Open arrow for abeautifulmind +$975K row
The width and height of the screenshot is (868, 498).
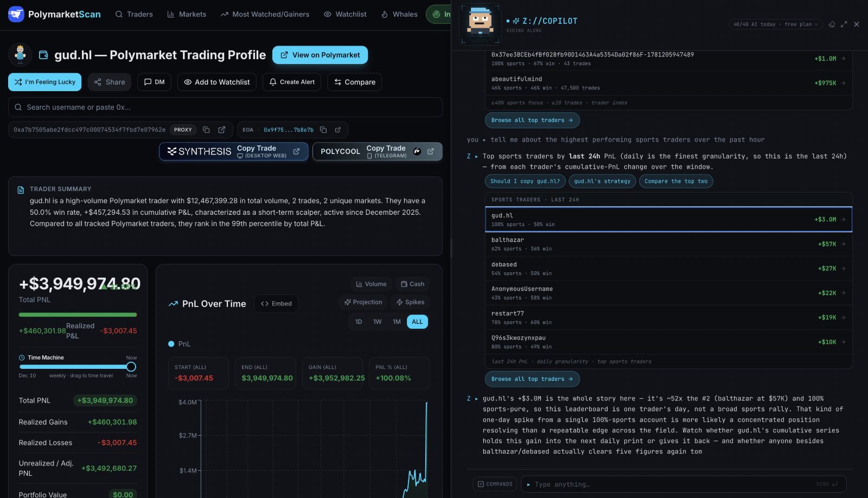pos(843,83)
